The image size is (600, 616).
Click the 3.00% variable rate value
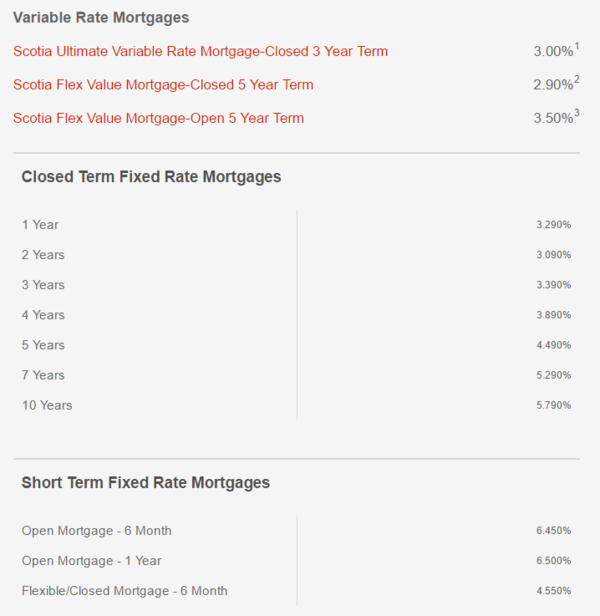pyautogui.click(x=553, y=51)
